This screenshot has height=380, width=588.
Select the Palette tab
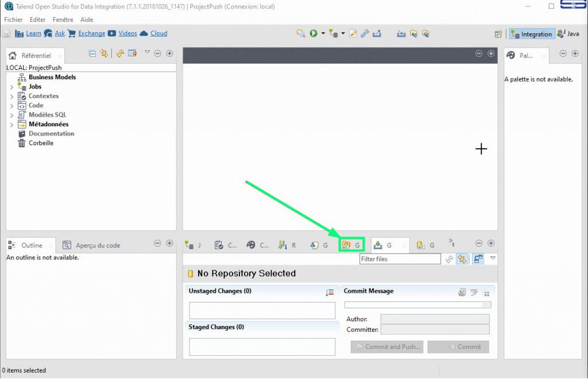click(x=526, y=56)
